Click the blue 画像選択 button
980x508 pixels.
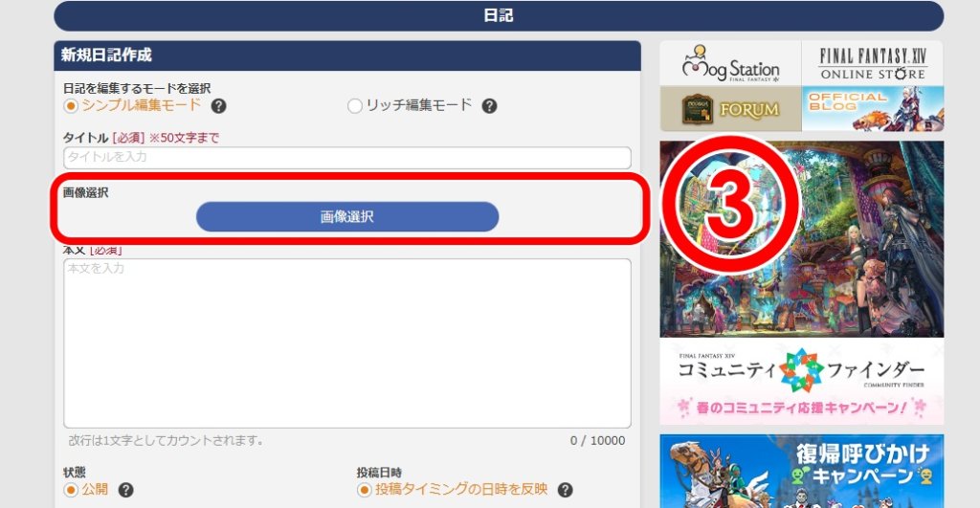pyautogui.click(x=346, y=217)
